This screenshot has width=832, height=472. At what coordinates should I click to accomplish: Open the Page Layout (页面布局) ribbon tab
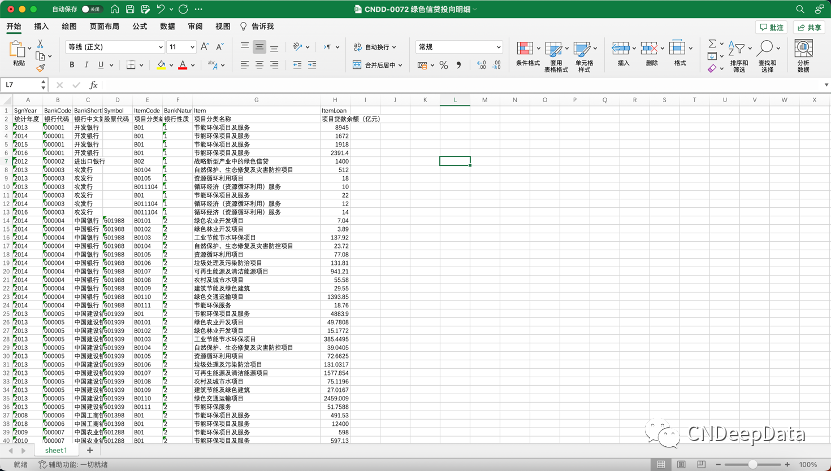(x=104, y=27)
